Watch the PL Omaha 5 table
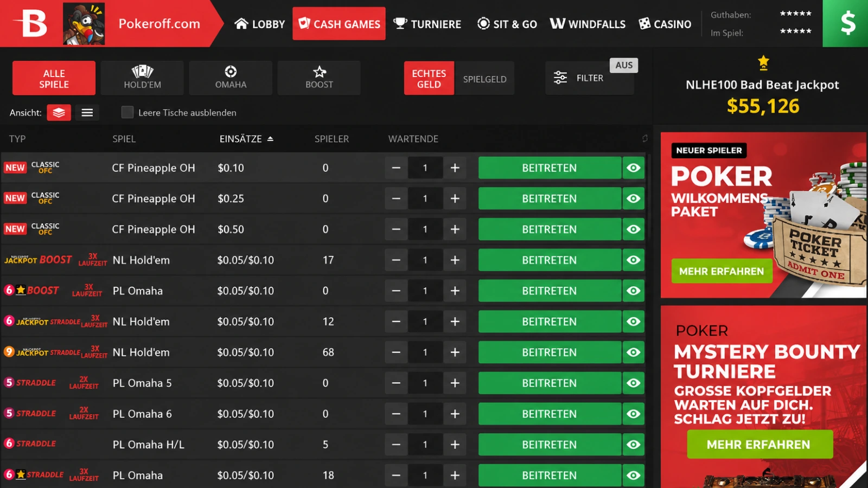 coord(633,383)
